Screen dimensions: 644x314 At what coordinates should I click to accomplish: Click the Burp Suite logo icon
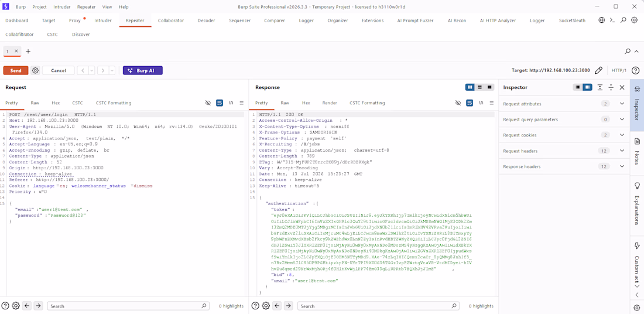click(x=6, y=6)
